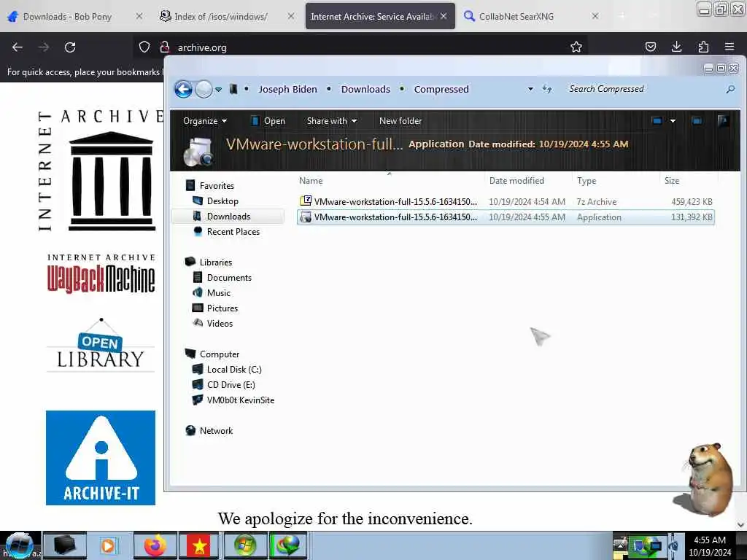Go forward in the Explorer window

point(204,89)
